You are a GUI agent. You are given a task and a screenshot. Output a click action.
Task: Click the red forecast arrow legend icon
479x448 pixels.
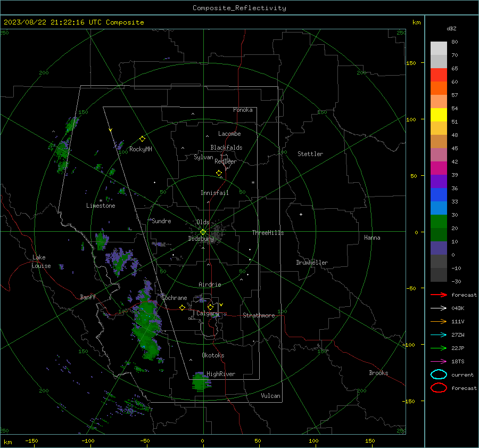(x=439, y=295)
